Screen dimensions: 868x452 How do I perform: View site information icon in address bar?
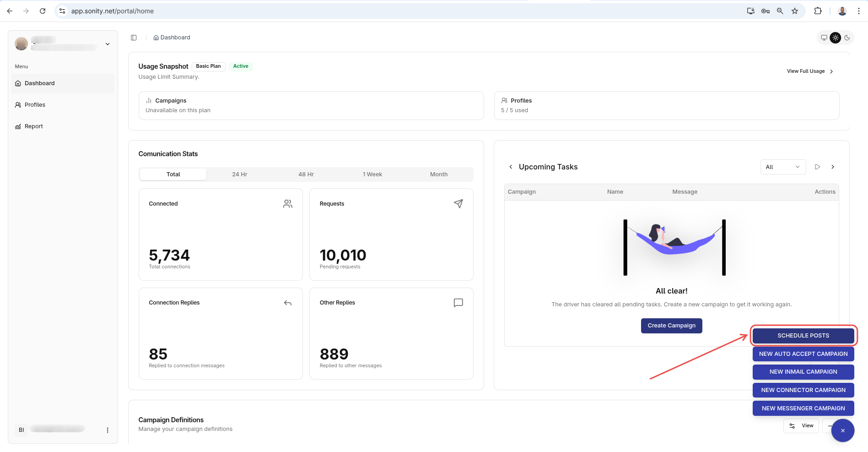[63, 11]
